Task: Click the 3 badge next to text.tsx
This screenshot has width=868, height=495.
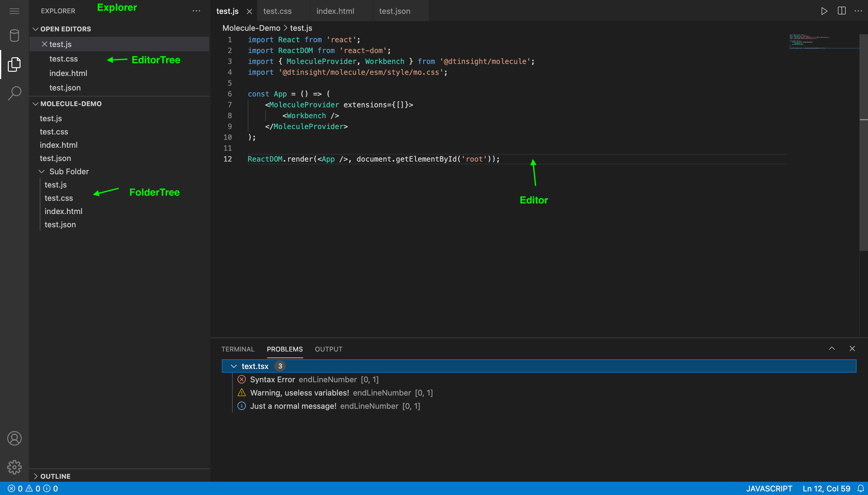Action: (280, 366)
